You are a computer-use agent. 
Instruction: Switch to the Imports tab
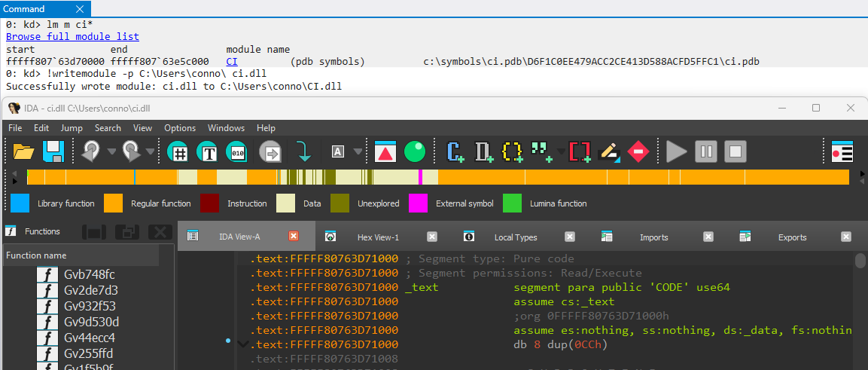tap(653, 237)
